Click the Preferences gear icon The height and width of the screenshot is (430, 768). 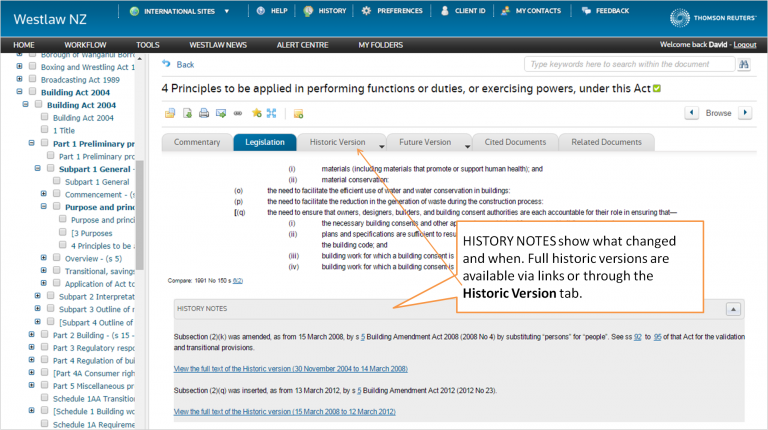pyautogui.click(x=366, y=11)
